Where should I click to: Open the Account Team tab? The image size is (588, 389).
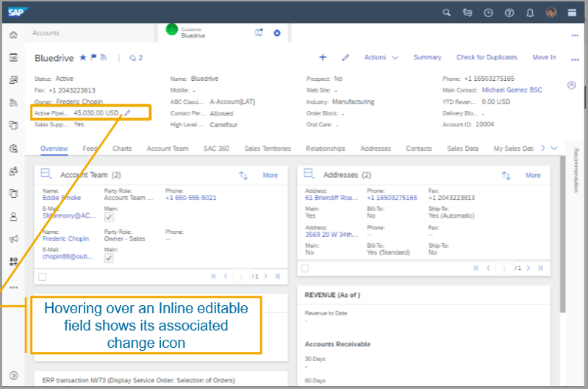point(168,149)
